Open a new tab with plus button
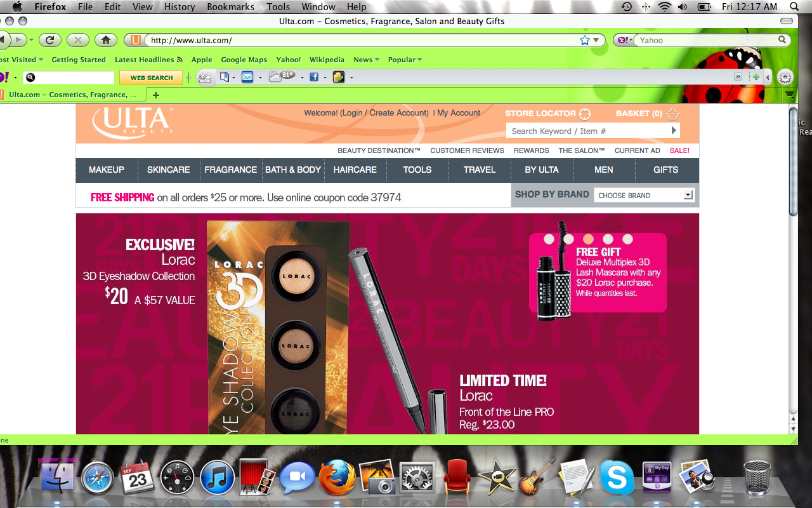This screenshot has height=508, width=812. (156, 95)
